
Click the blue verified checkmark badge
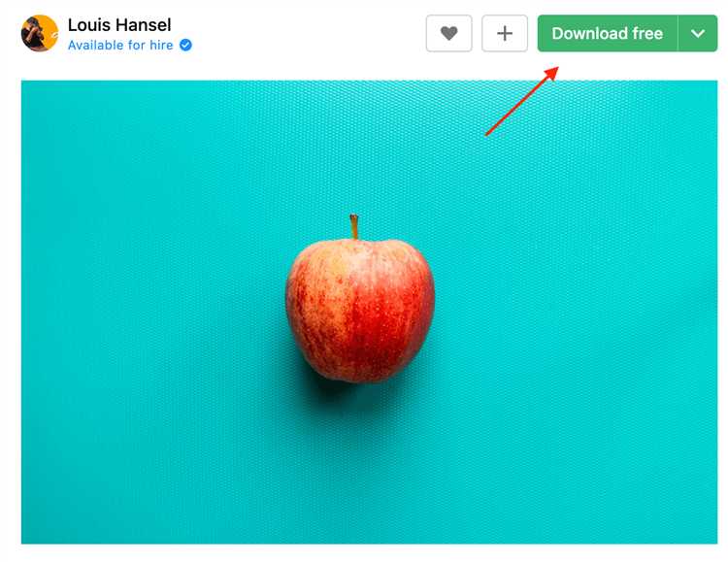[185, 45]
